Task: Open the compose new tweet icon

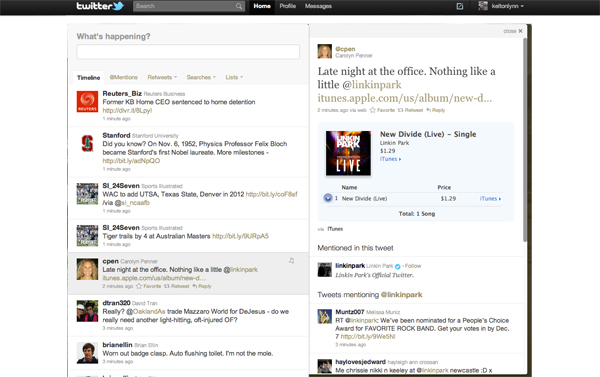Action: click(460, 6)
